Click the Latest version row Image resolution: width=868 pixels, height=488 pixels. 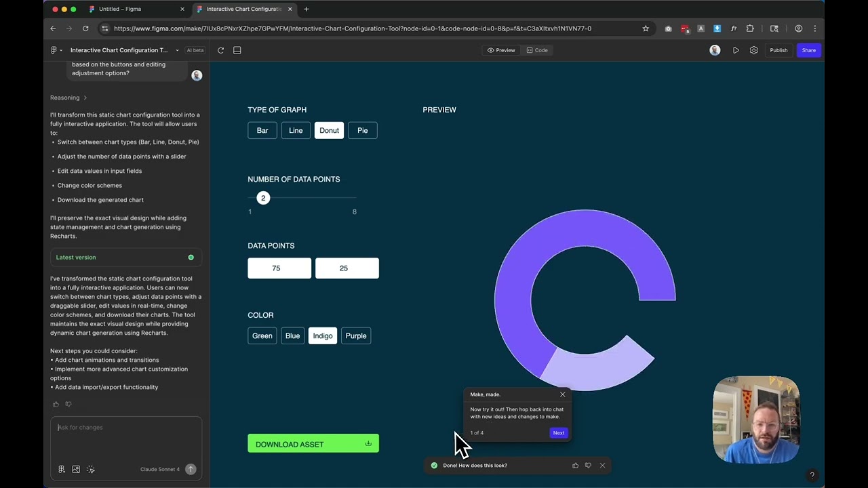click(x=125, y=258)
